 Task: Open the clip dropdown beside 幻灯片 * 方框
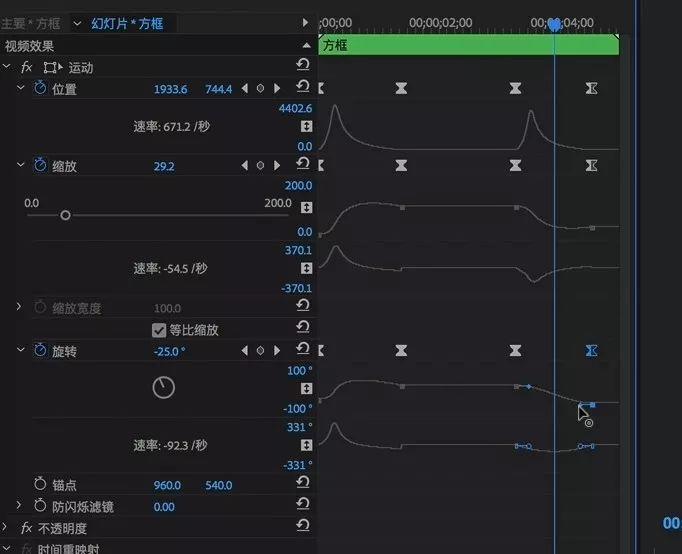[x=77, y=23]
